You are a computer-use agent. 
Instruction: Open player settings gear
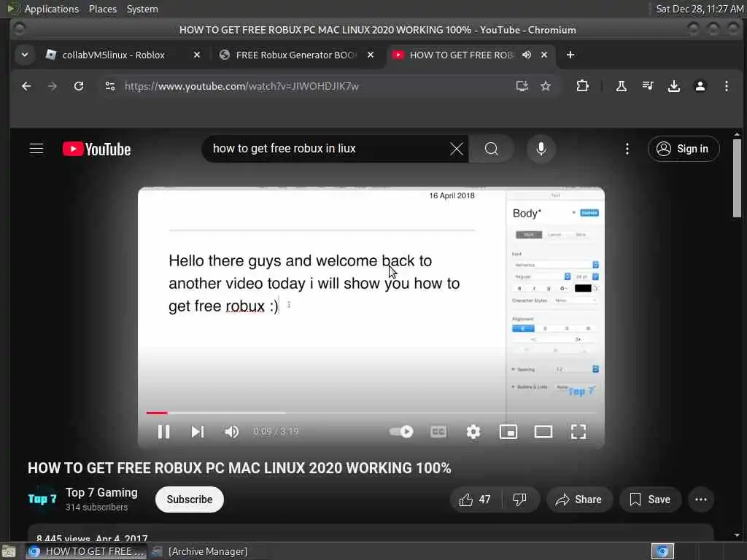tap(473, 432)
